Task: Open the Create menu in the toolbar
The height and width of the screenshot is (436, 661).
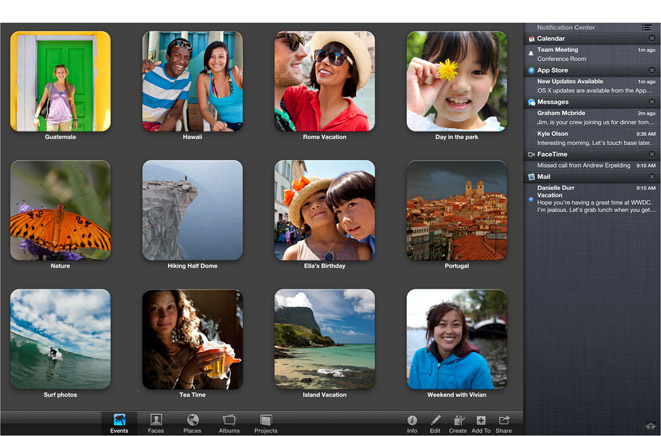Action: [458, 422]
